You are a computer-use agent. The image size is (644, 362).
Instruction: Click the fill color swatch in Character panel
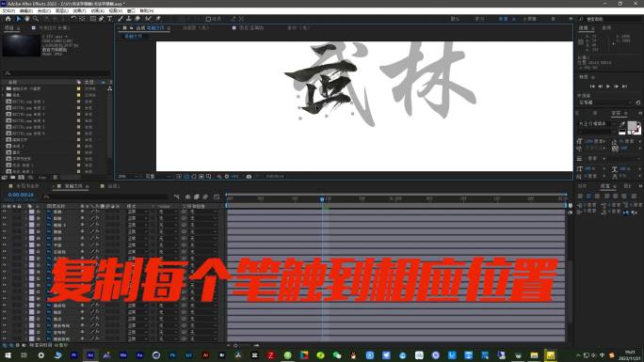(x=632, y=125)
